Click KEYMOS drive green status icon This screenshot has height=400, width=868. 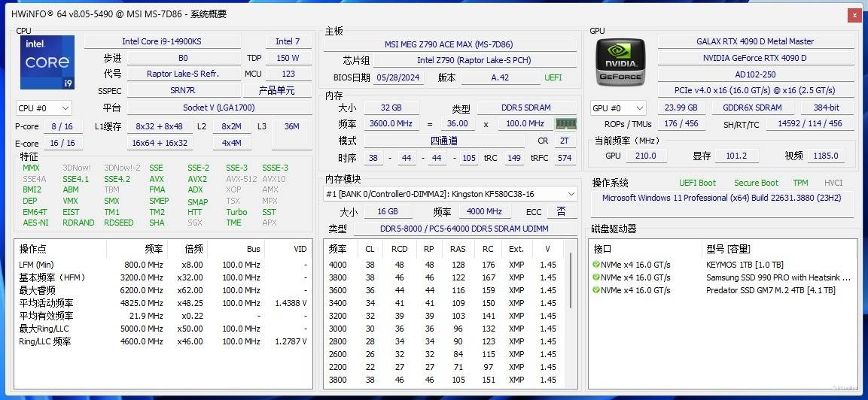596,265
